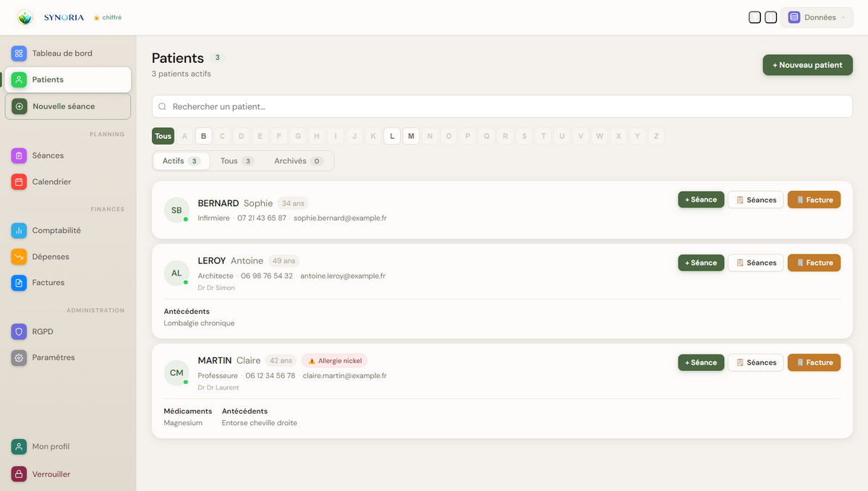868x491 pixels.
Task: Click the Magnesium medication text
Action: click(183, 423)
